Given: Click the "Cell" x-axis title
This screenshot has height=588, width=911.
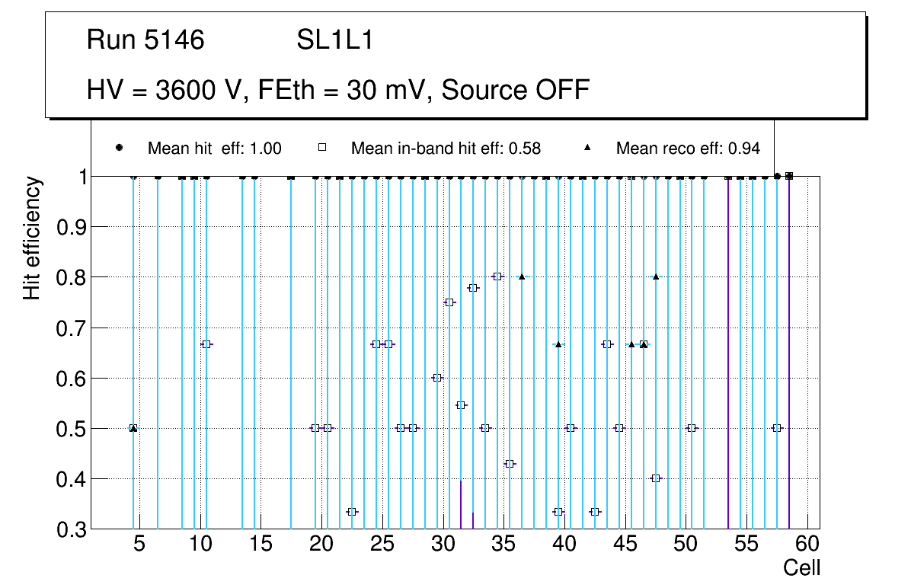Looking at the screenshot, I should point(802,567).
